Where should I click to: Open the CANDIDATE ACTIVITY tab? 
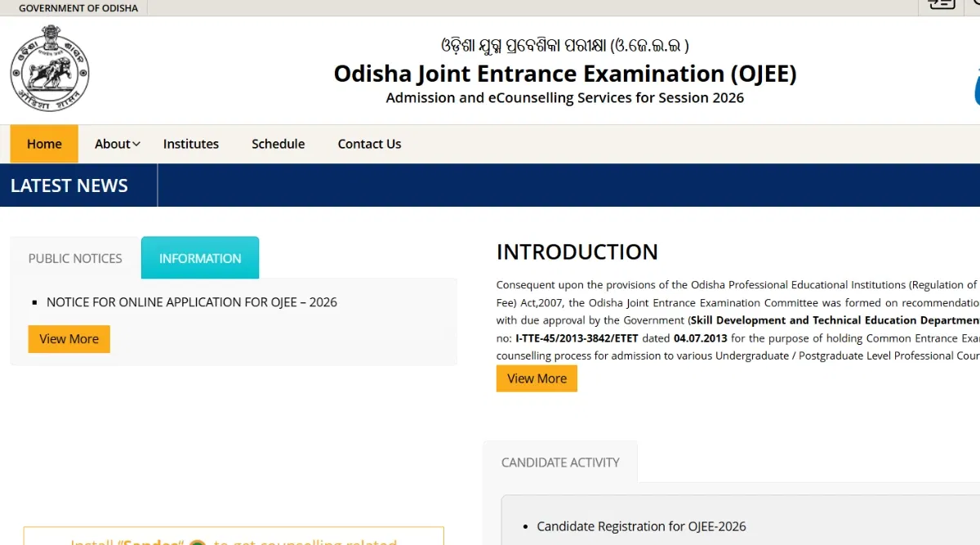click(x=560, y=462)
